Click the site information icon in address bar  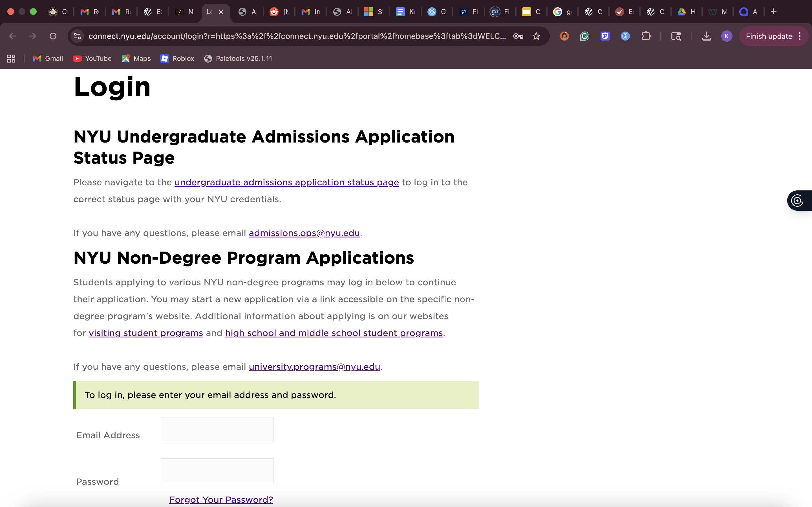point(78,36)
